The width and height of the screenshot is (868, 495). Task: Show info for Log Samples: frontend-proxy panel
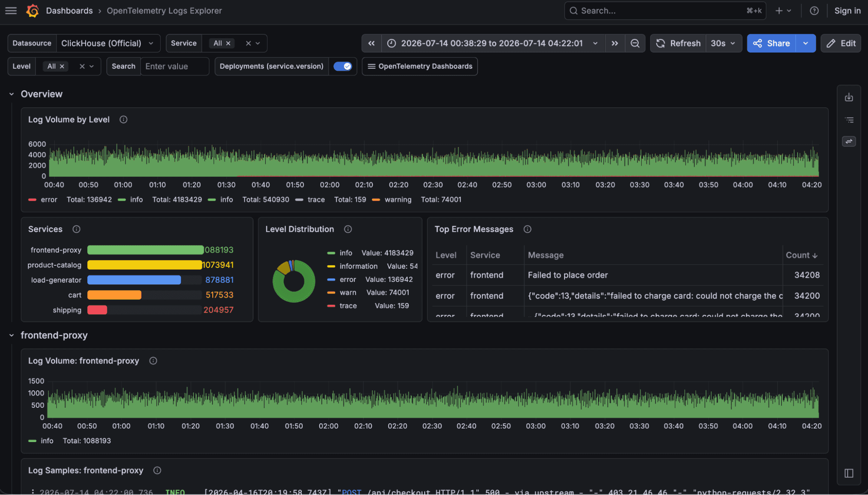tap(157, 471)
